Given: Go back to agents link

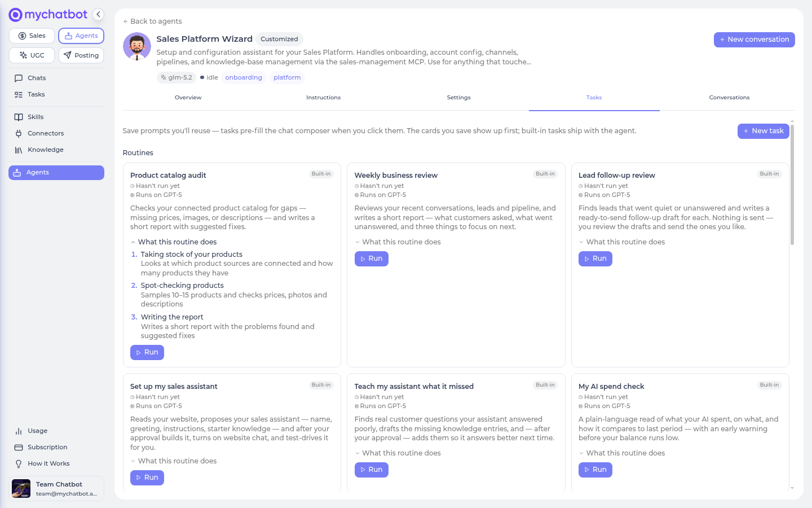Looking at the screenshot, I should pos(152,21).
